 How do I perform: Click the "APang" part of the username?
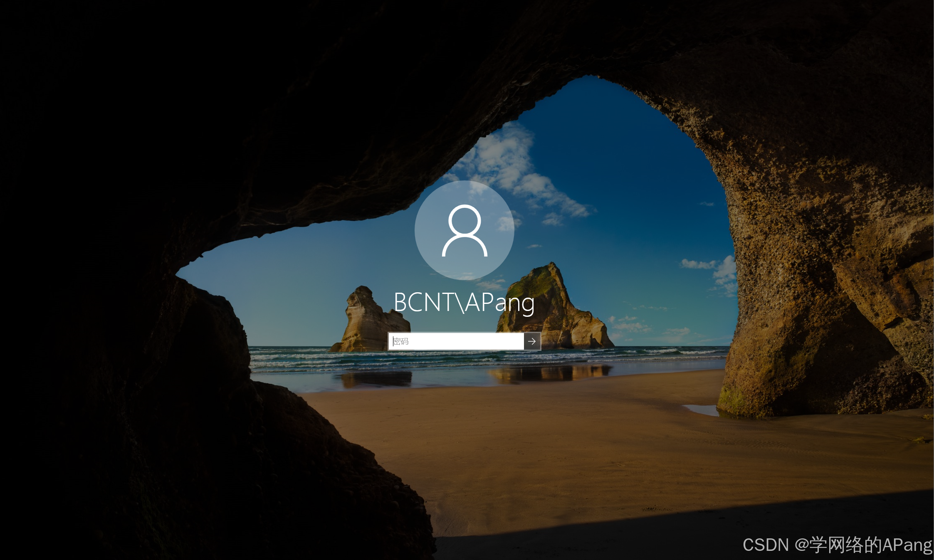pos(500,302)
